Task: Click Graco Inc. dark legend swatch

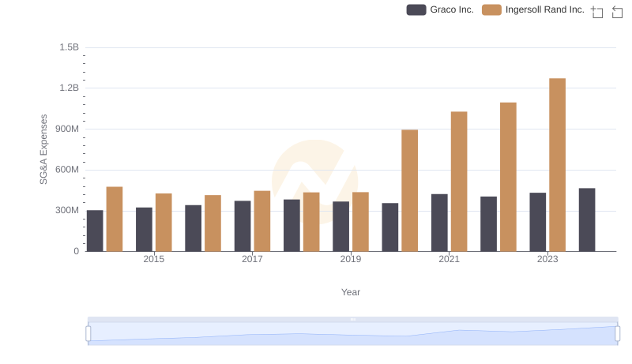Action: coord(416,9)
